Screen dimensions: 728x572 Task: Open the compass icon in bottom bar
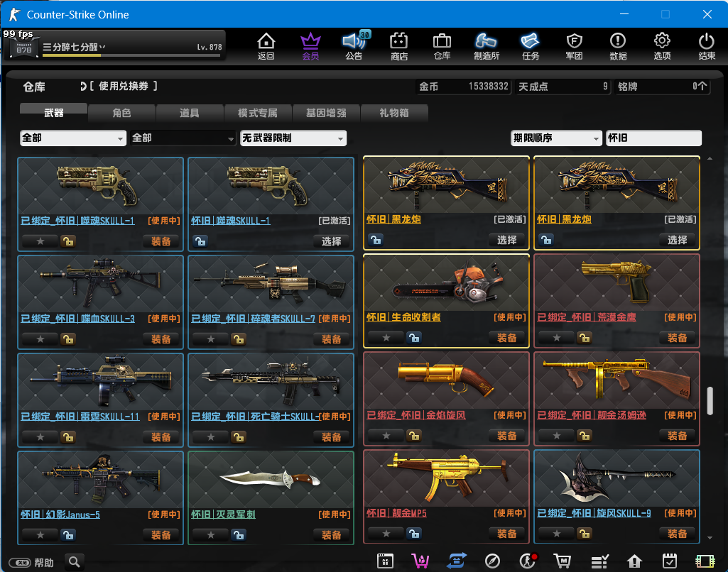(492, 561)
